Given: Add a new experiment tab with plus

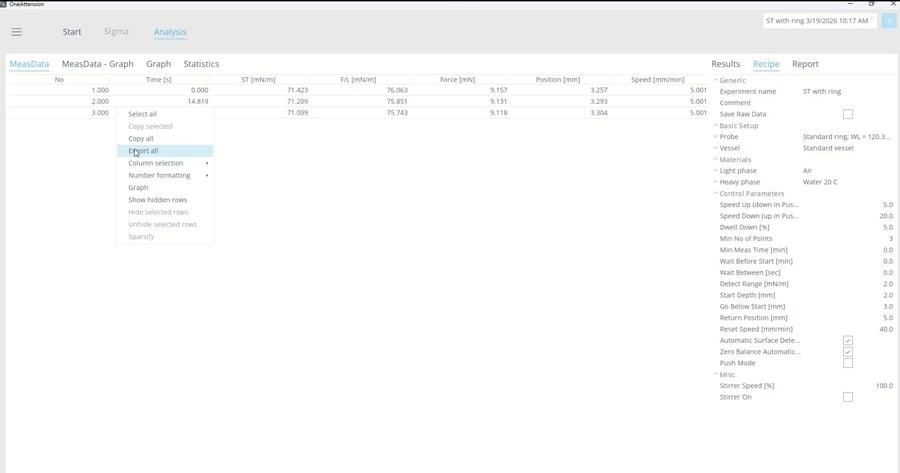Looking at the screenshot, I should (889, 21).
